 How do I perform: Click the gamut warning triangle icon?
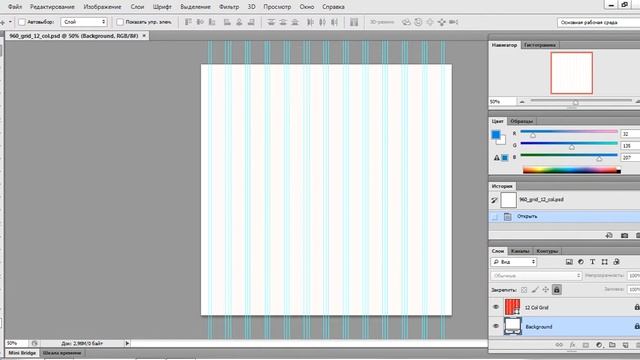(496, 158)
